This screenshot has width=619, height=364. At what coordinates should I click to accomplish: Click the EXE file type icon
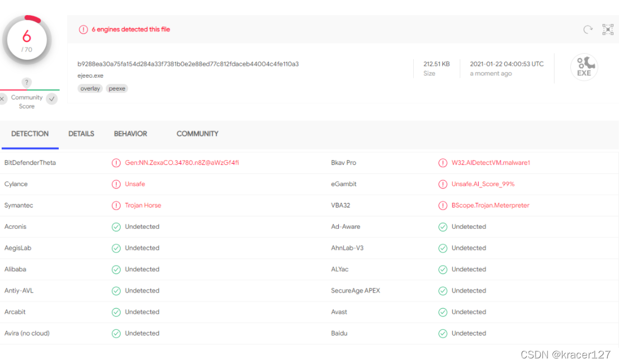(584, 67)
